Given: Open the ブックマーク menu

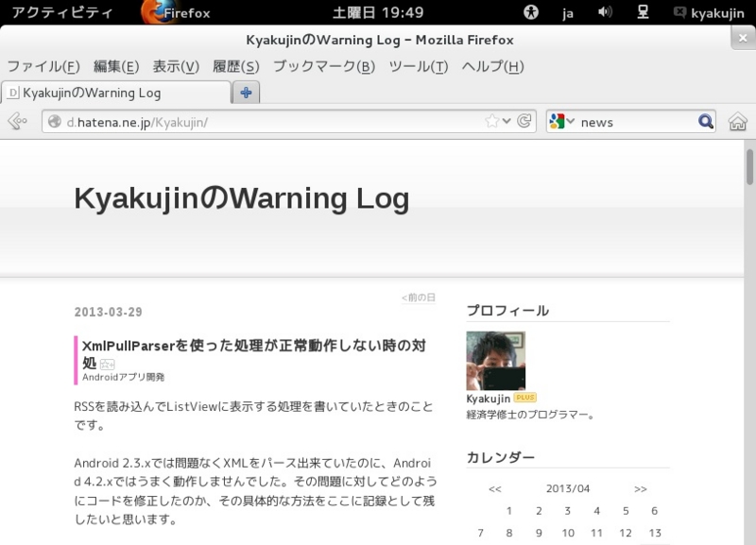Looking at the screenshot, I should [325, 67].
